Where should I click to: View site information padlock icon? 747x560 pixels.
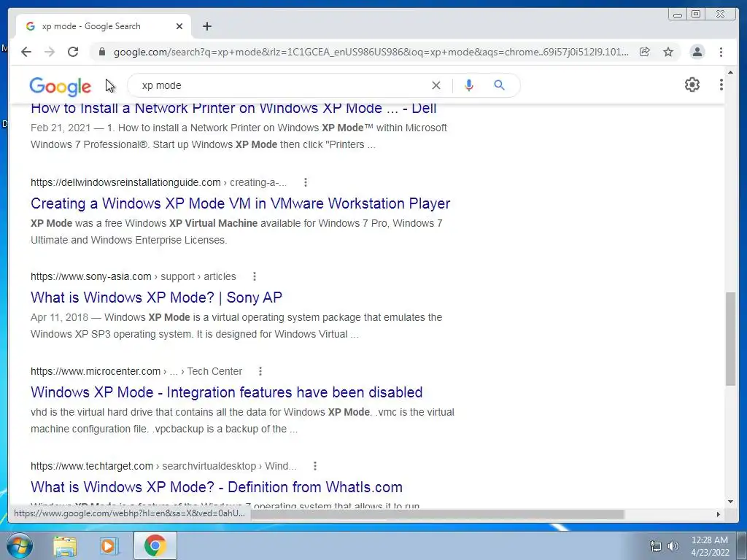(102, 52)
